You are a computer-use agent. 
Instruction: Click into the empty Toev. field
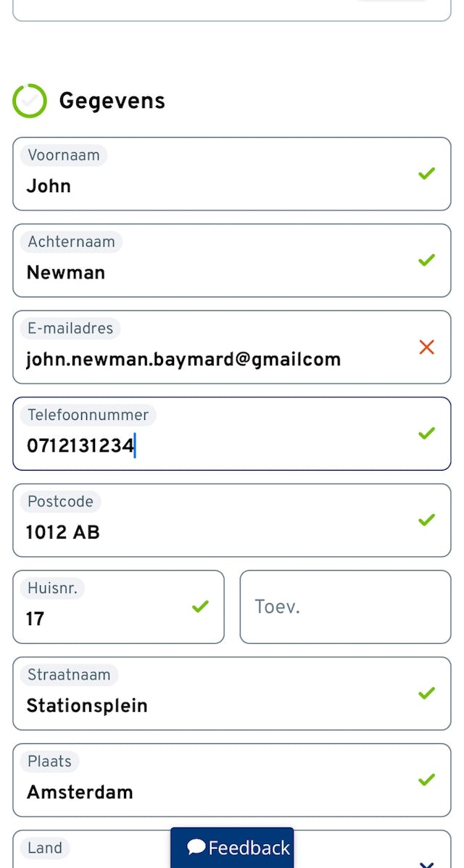[x=345, y=606]
